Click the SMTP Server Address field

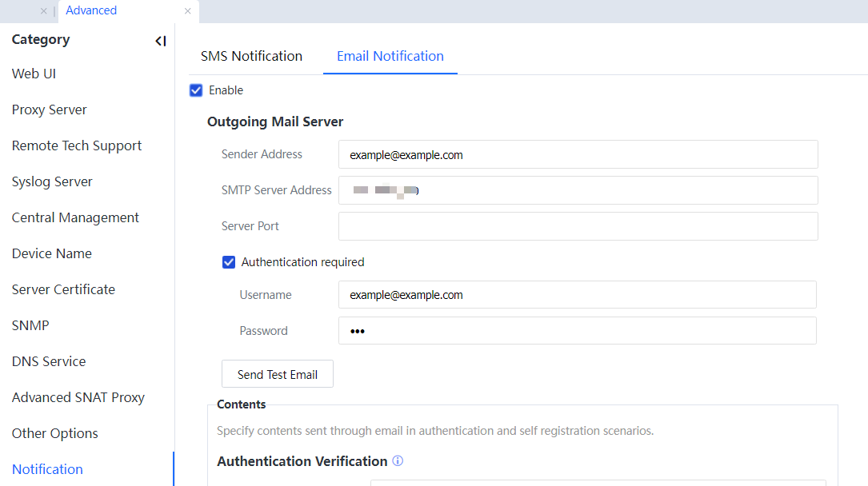578,190
